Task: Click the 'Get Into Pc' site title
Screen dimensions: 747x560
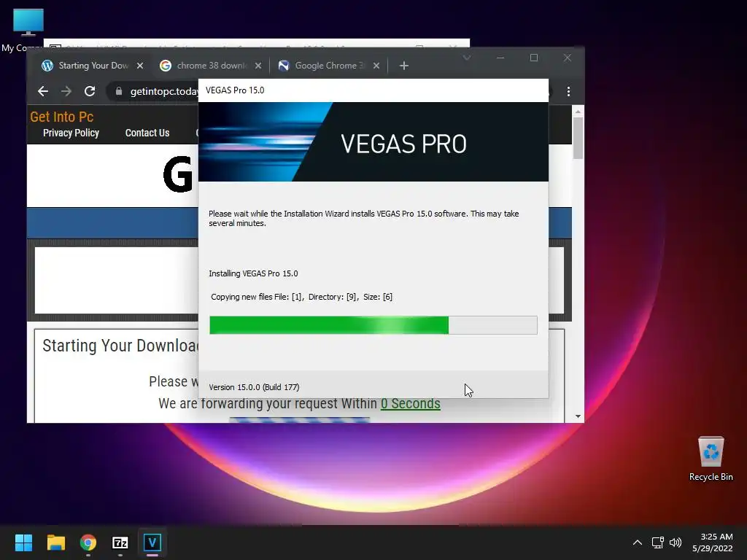Action: click(61, 117)
